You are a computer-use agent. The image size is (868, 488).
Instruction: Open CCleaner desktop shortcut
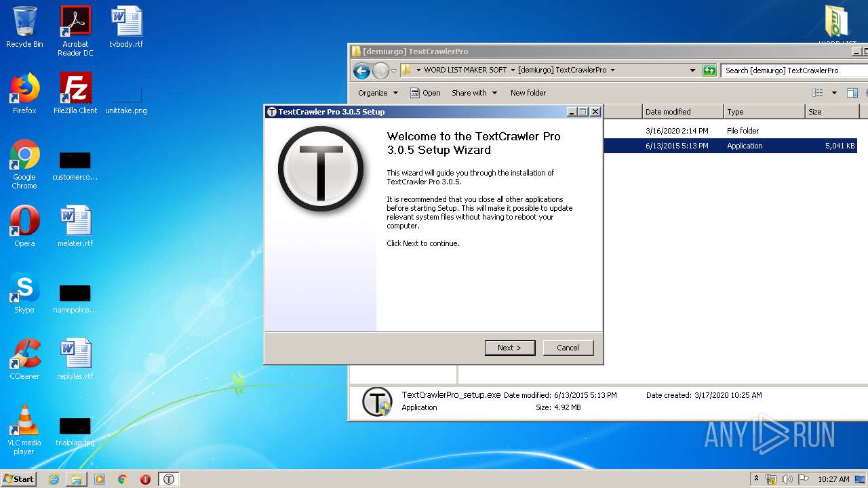point(24,359)
